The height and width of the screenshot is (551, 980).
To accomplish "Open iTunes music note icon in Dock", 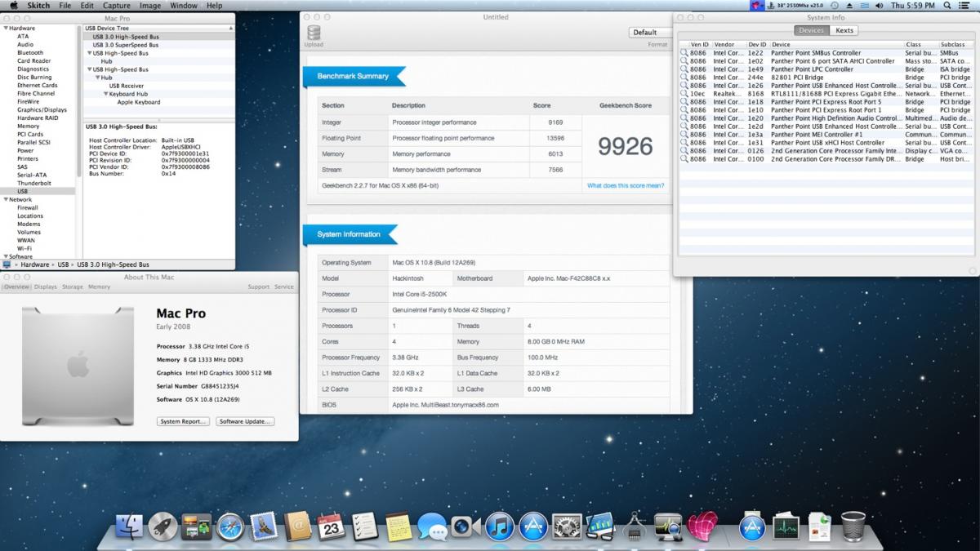I will point(499,527).
